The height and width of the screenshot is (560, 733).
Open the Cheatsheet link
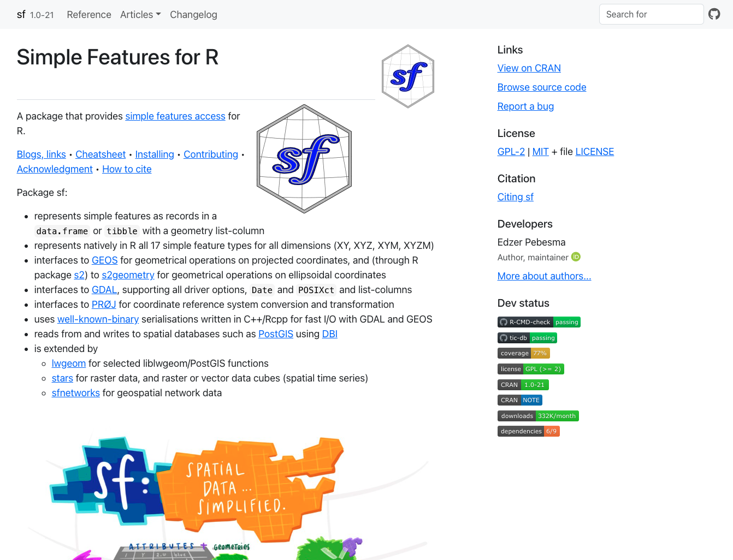(101, 154)
